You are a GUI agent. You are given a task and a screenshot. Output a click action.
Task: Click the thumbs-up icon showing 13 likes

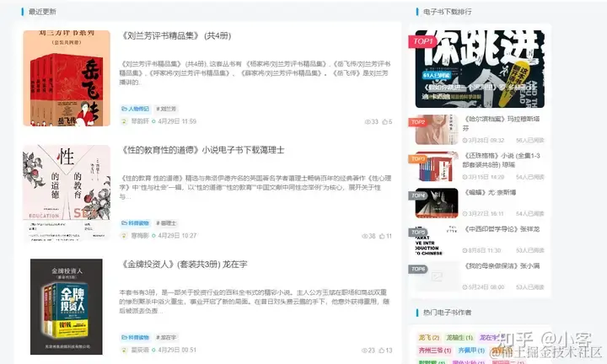click(x=382, y=351)
